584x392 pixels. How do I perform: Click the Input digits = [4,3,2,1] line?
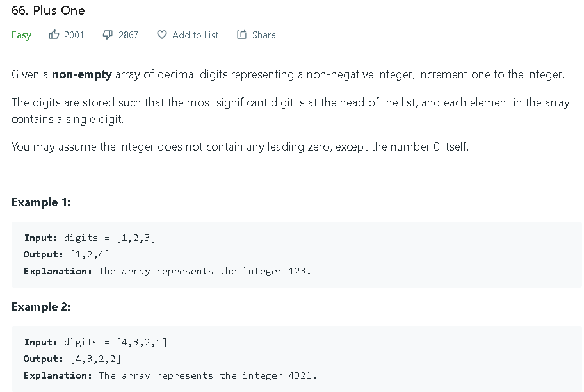95,342
